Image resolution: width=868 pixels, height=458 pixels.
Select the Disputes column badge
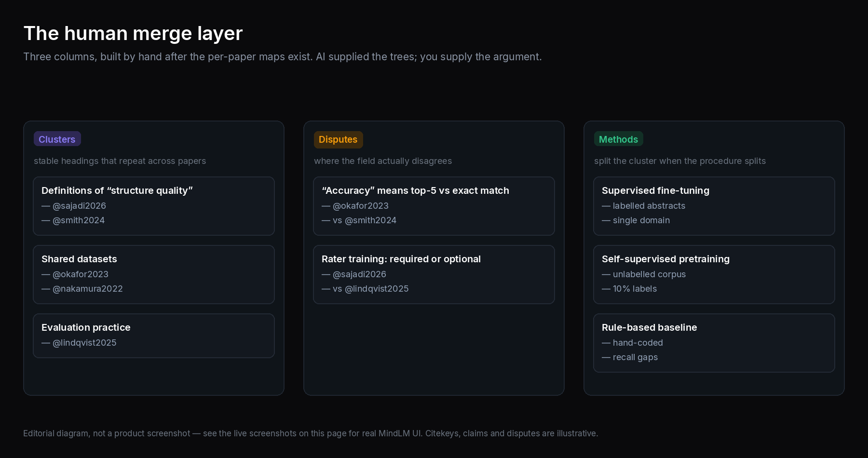338,139
